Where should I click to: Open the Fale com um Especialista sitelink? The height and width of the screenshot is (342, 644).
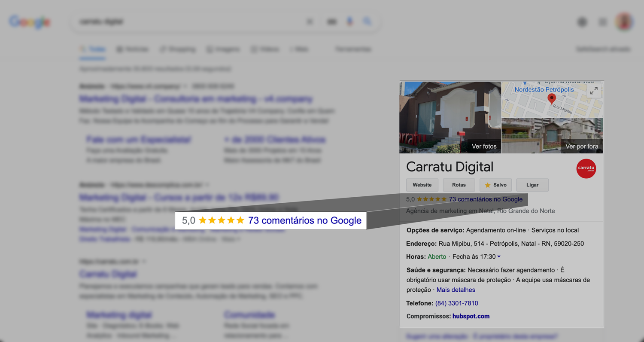[139, 140]
